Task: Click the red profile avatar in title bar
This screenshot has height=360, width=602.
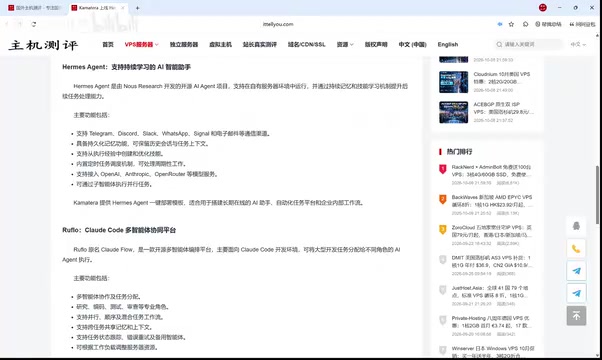Action: pyautogui.click(x=542, y=7)
